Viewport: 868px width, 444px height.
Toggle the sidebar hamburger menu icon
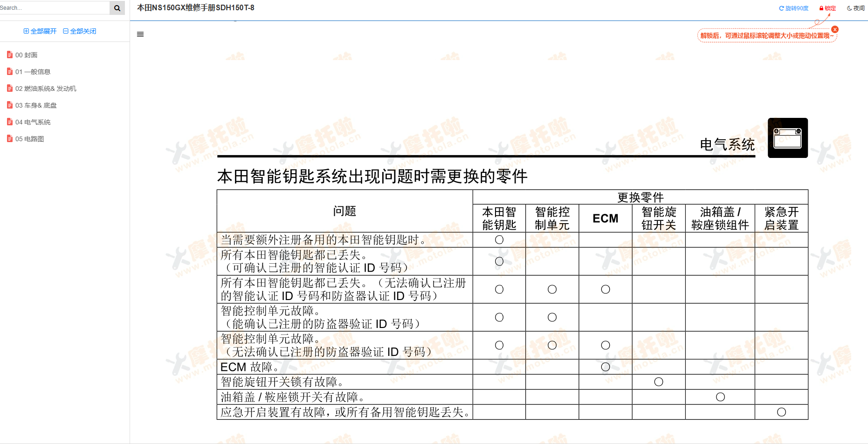tap(140, 34)
